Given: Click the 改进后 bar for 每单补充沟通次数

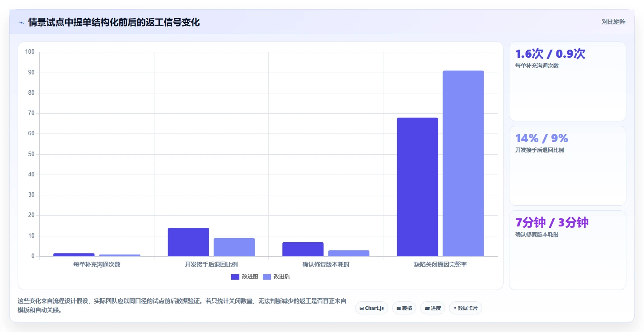Looking at the screenshot, I should pyautogui.click(x=120, y=255).
